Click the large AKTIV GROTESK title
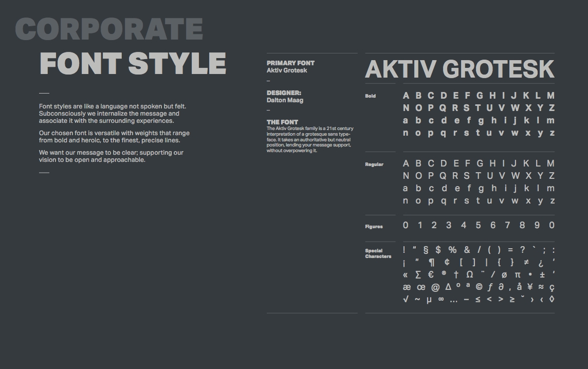 [460, 69]
